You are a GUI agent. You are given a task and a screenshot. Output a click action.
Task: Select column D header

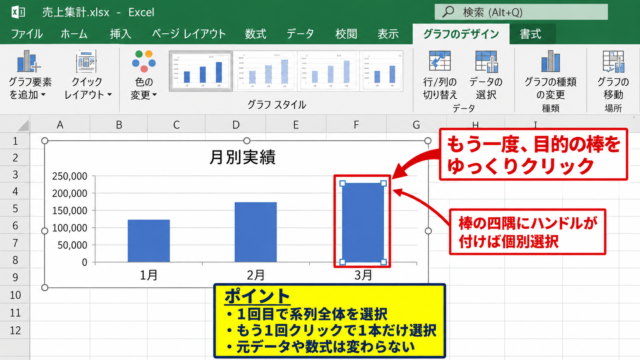coord(236,124)
